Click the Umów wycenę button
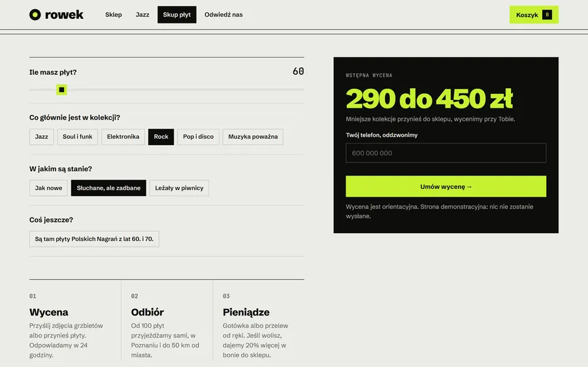This screenshot has width=588, height=367. [446, 186]
